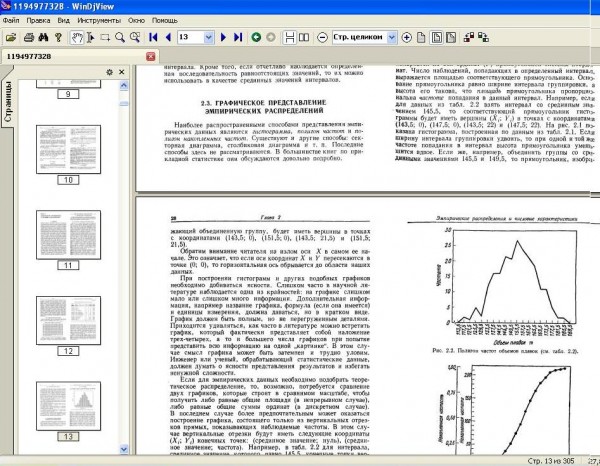Go to first page button
The image size is (600, 466).
click(x=153, y=37)
